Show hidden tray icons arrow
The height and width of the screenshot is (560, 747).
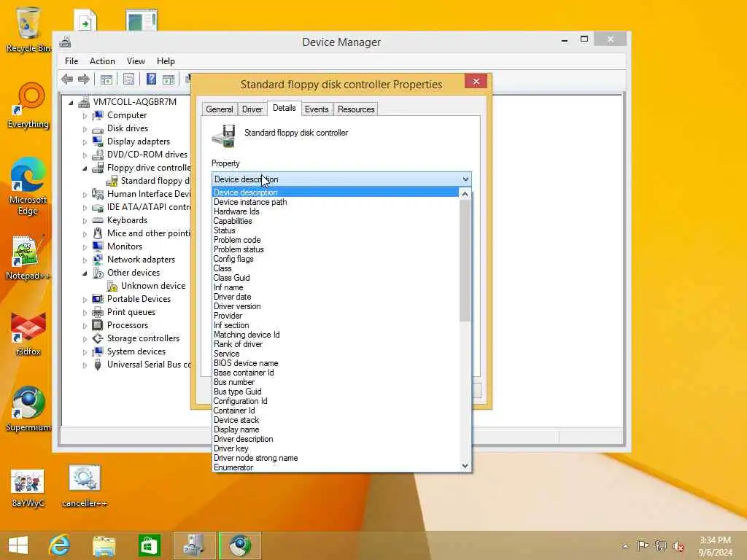click(x=625, y=546)
